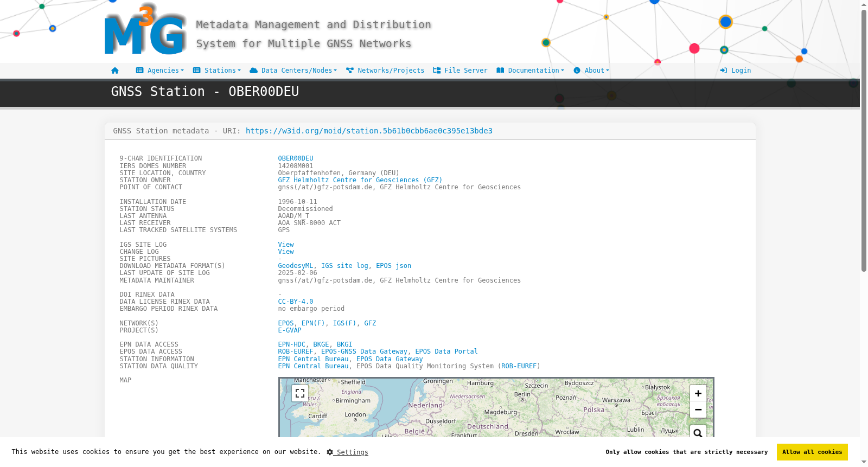Open BKGE data access link

click(321, 344)
